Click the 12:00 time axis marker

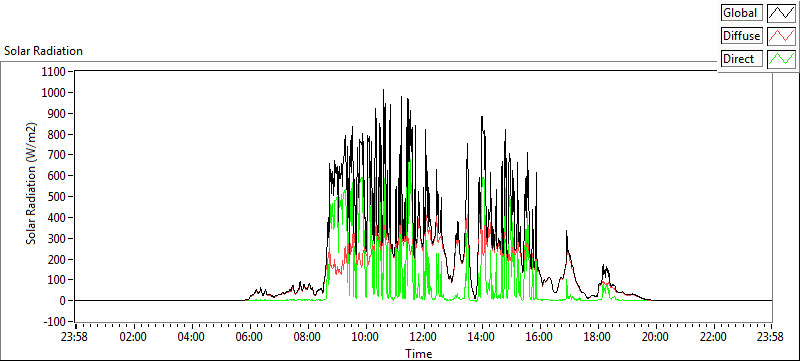coord(423,337)
